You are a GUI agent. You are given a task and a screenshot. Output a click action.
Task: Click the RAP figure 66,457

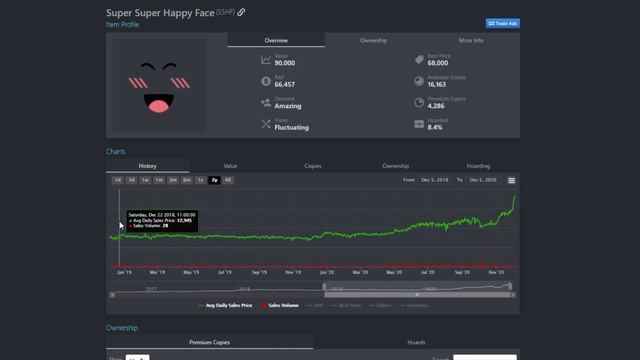[x=284, y=84]
